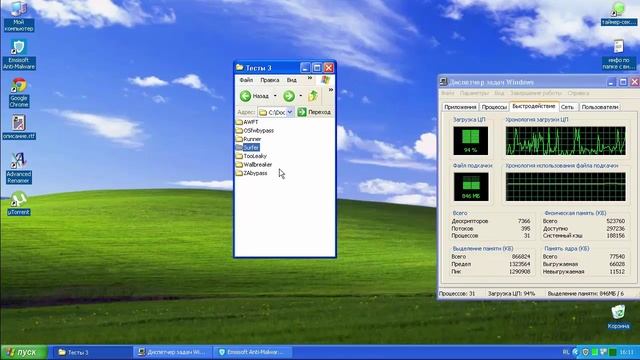
Task: Open the Файл menu in Task Manager
Action: click(448, 93)
